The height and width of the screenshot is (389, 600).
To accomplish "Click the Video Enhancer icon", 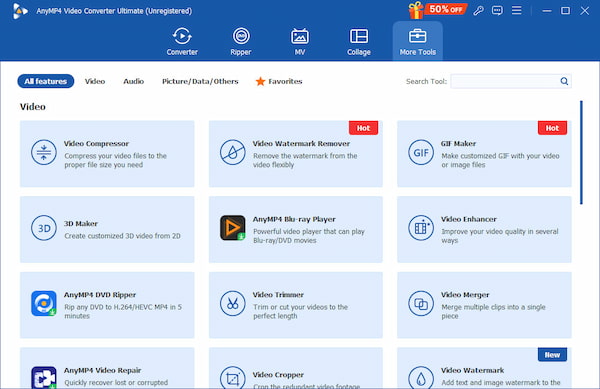I will [421, 228].
